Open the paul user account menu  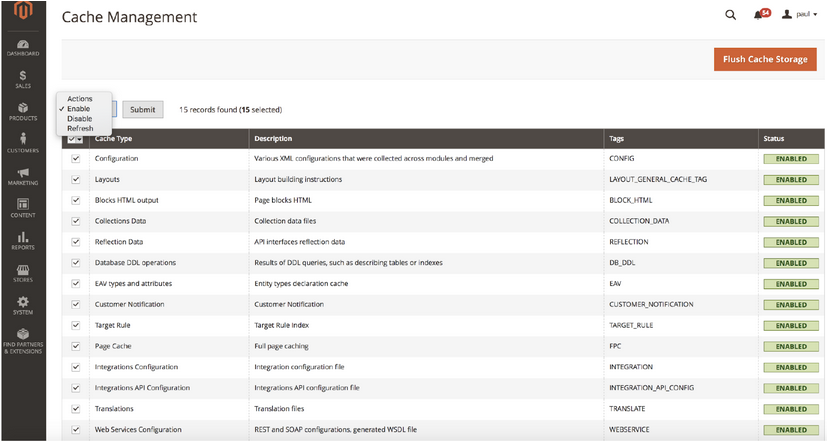[800, 14]
